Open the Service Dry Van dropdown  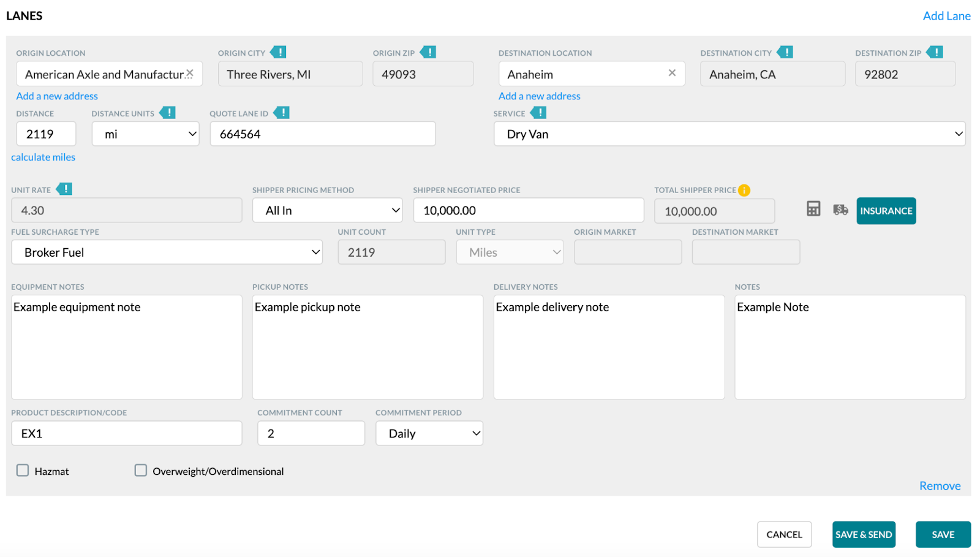click(x=729, y=134)
